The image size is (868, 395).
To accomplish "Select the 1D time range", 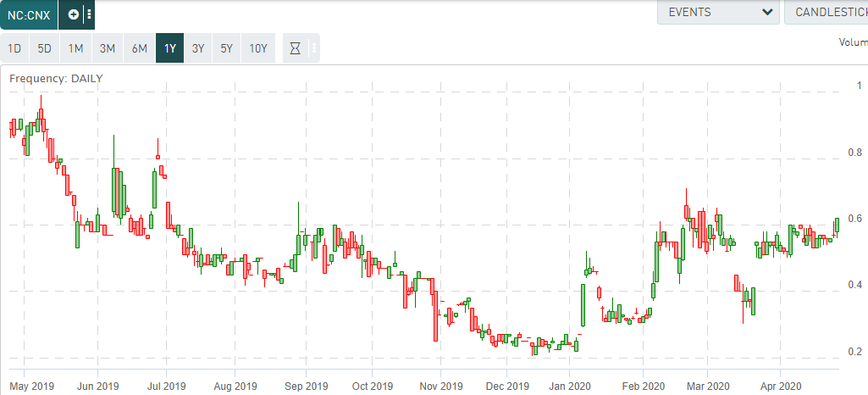I will point(14,48).
